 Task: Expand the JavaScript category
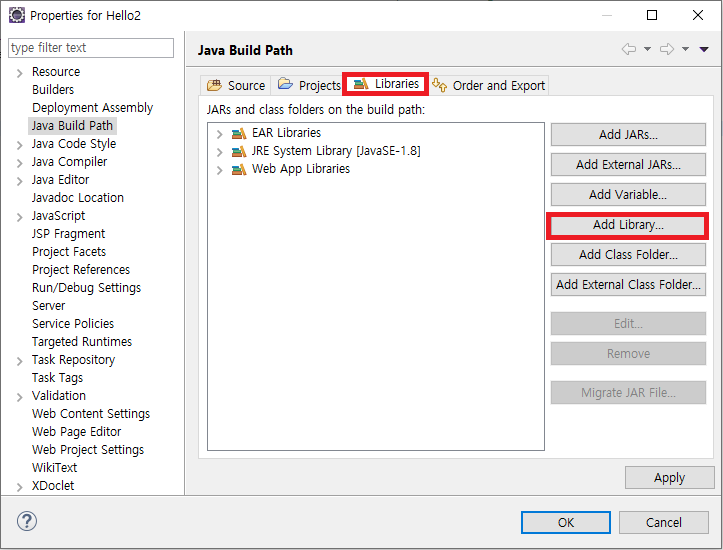19,217
